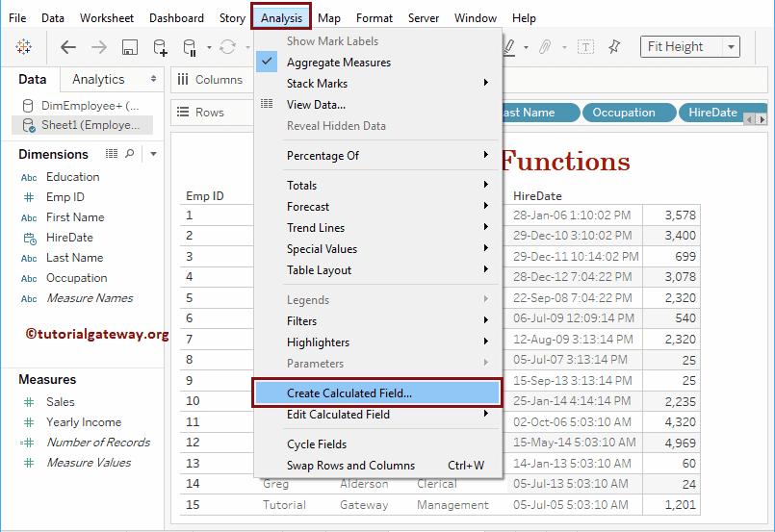Click the Run Update refresh icon
This screenshot has height=532, width=775.
tap(227, 47)
